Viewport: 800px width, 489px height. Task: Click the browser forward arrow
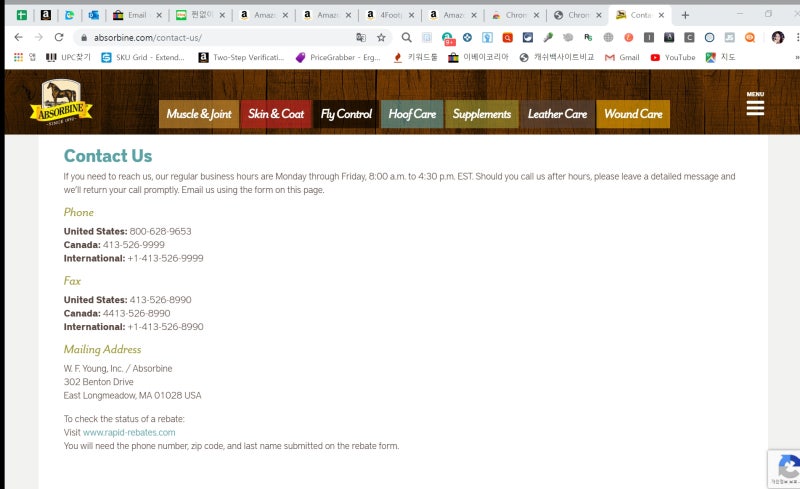[x=39, y=37]
